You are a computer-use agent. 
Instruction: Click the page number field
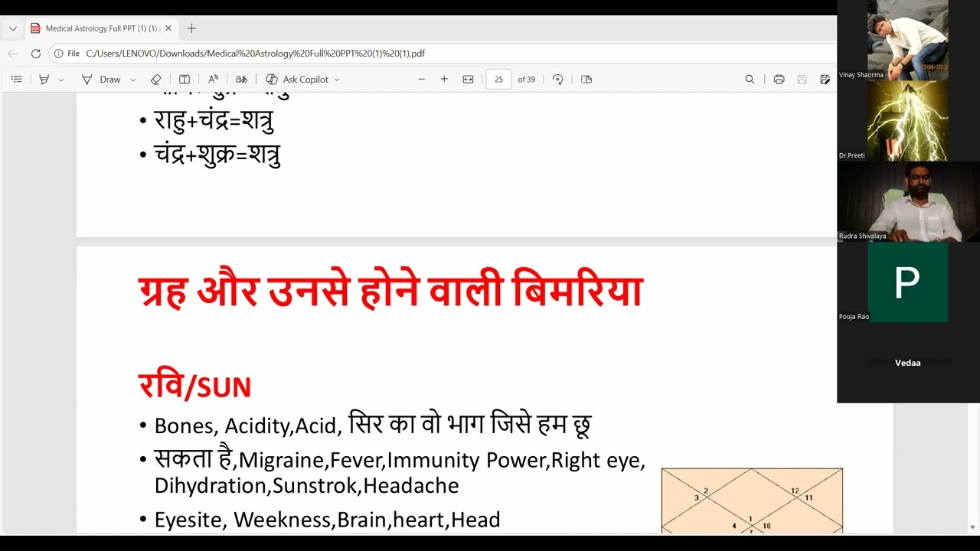point(498,80)
